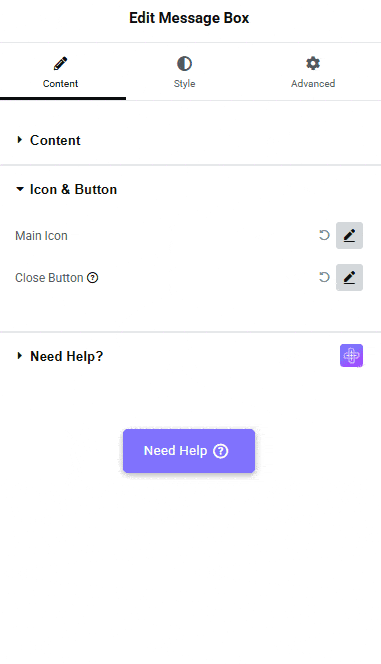Screen dimensions: 381x664
Task: Click the half-circle Style tab icon
Action: [x=184, y=64]
